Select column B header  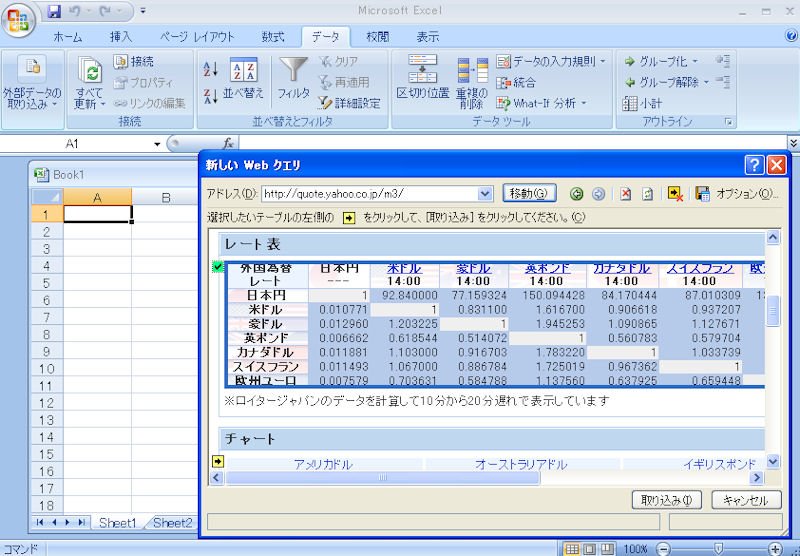165,197
